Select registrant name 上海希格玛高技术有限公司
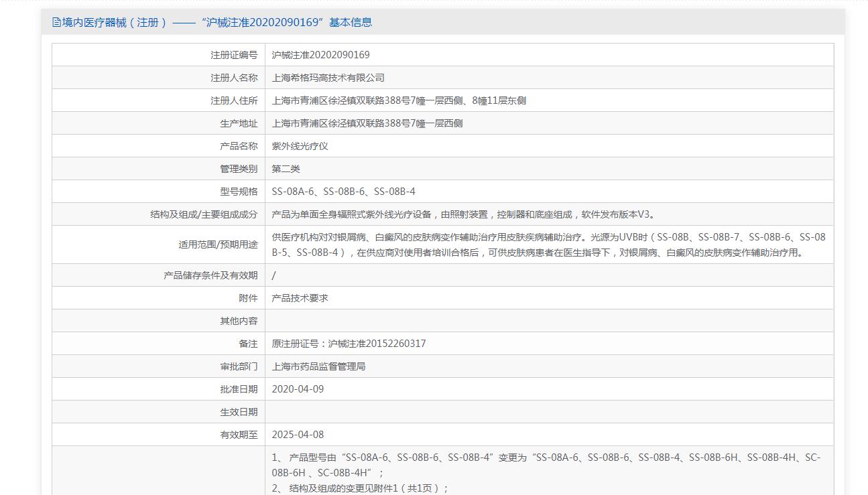868x495 pixels. point(328,78)
